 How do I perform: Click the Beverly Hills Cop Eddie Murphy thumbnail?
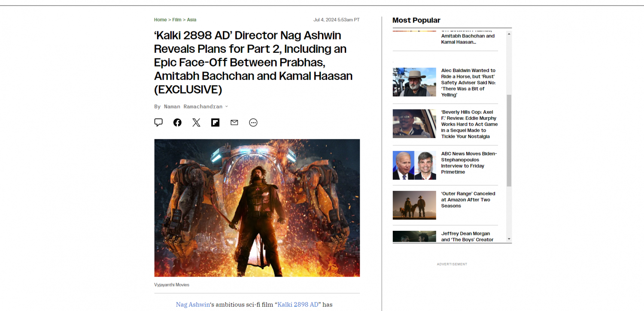(414, 124)
